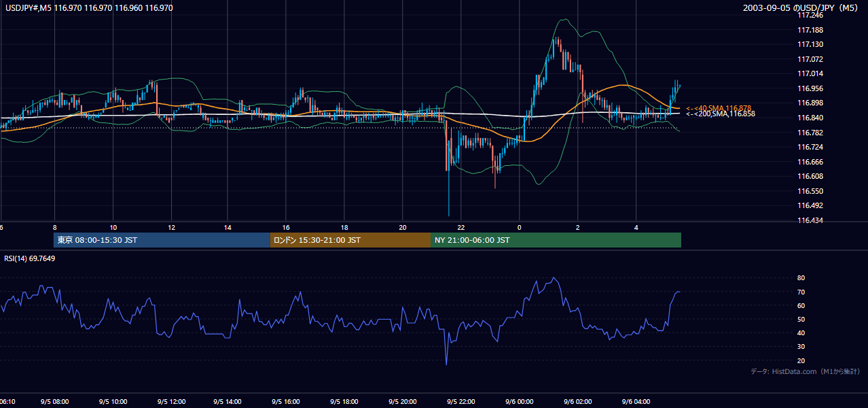Click price axis value 116.724
This screenshot has height=408, width=868.
[x=810, y=147]
